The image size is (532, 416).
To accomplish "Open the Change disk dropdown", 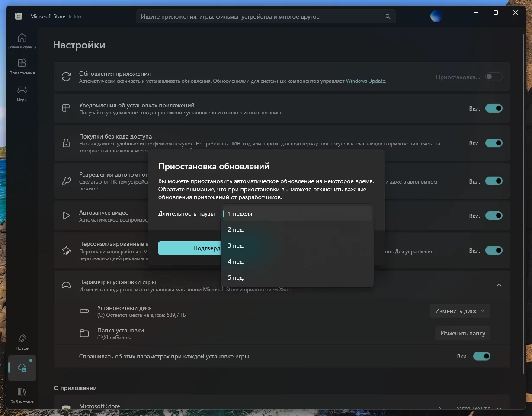I will pos(460,311).
